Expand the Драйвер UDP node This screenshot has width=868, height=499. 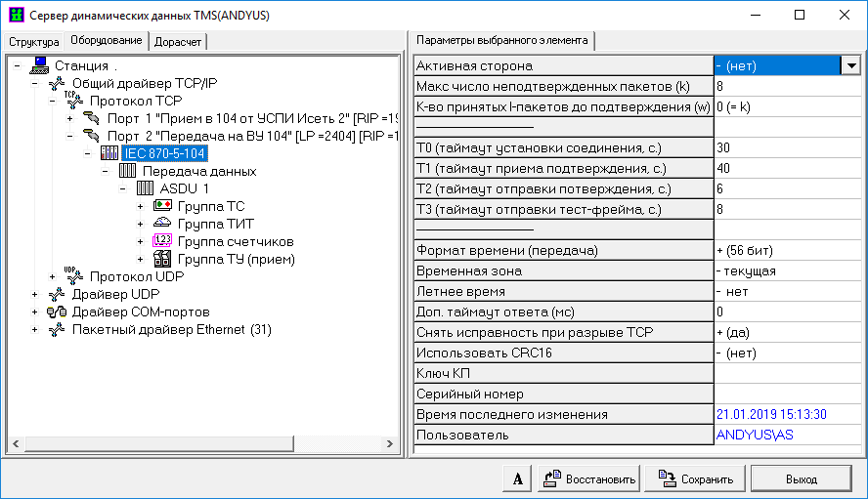[35, 295]
